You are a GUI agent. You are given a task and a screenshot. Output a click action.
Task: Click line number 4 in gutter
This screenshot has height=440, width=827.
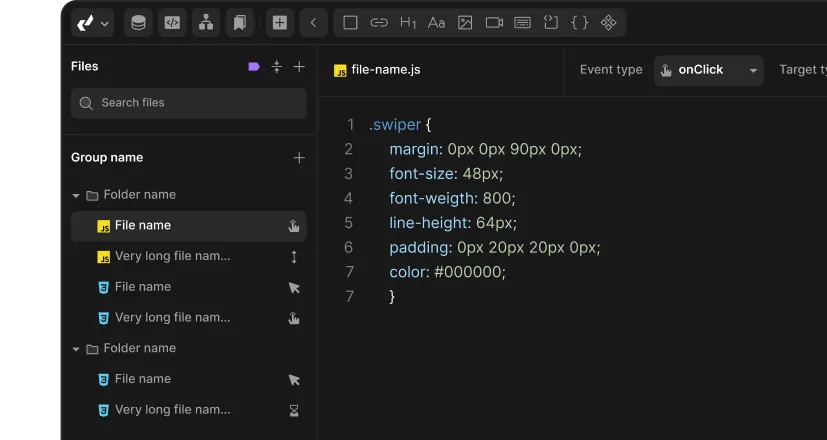(348, 198)
